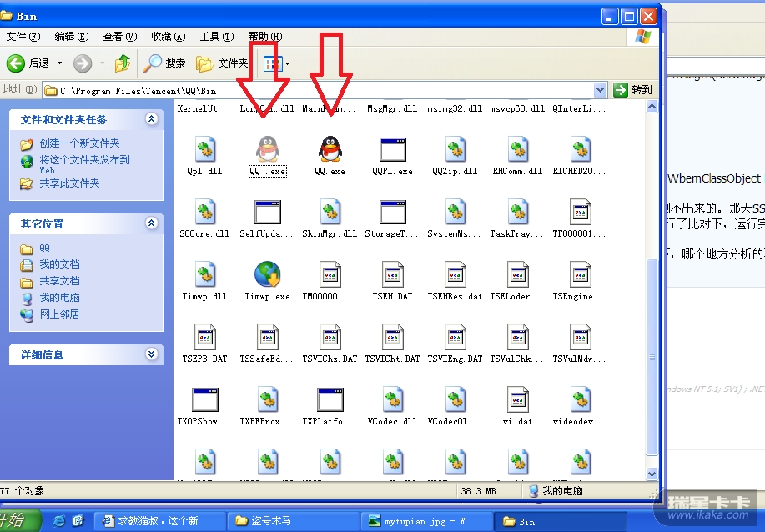This screenshot has width=765, height=532.
Task: Click 创建一个新文件夹 link
Action: pos(79,143)
